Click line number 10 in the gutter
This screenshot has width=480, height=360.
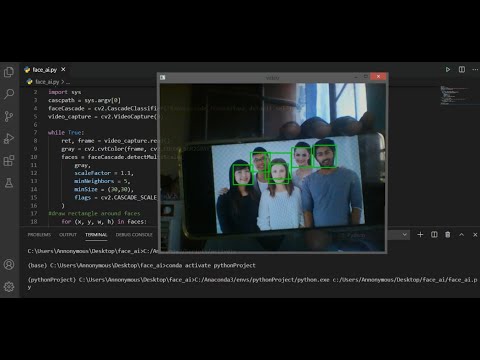(x=34, y=157)
